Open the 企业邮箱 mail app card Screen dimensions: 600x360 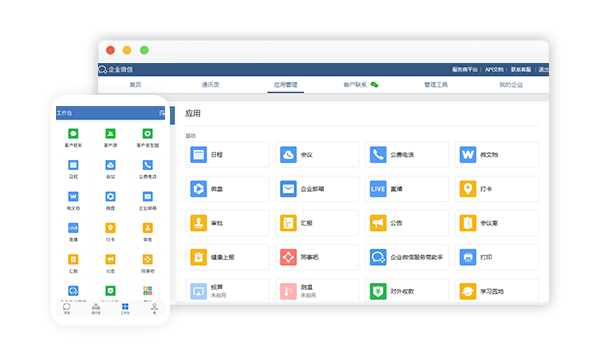tap(317, 189)
